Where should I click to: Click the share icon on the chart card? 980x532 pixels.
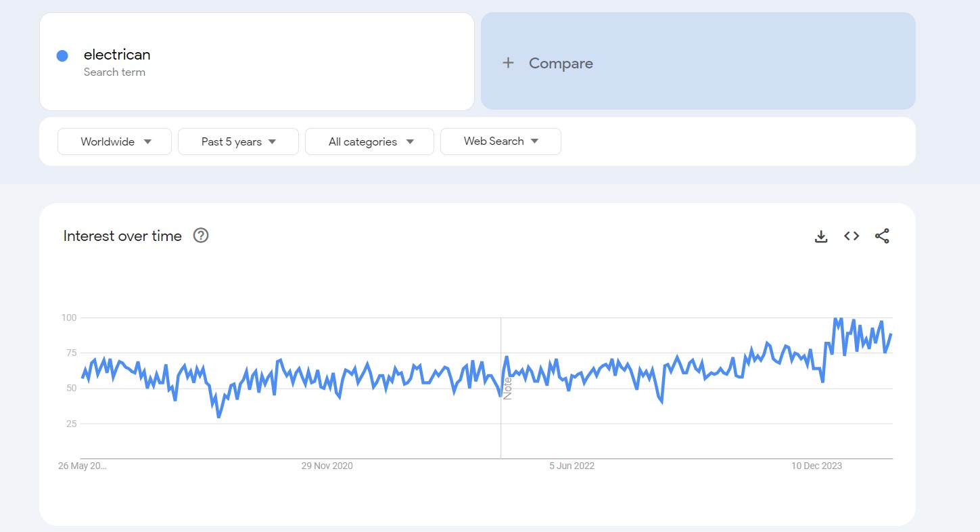pos(882,236)
